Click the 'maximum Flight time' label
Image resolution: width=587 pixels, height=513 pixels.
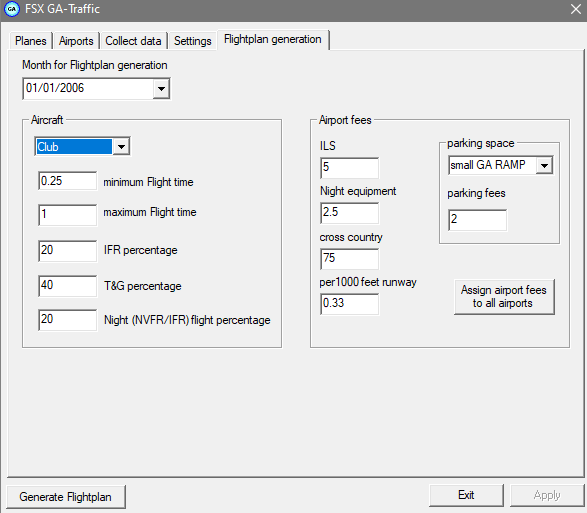coord(150,212)
